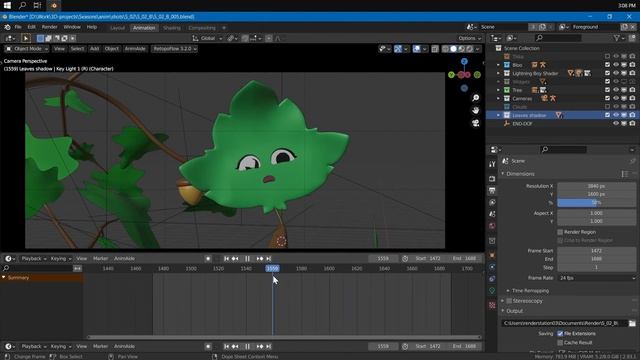Open the Frame Rate dropdown

coord(596,278)
